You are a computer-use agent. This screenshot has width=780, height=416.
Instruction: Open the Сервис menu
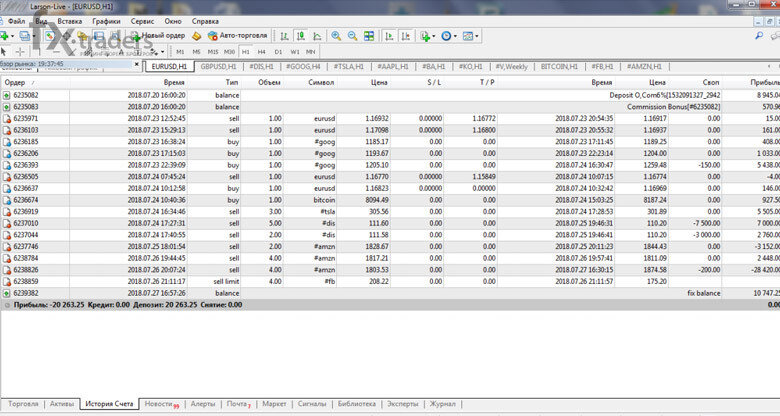pos(142,21)
